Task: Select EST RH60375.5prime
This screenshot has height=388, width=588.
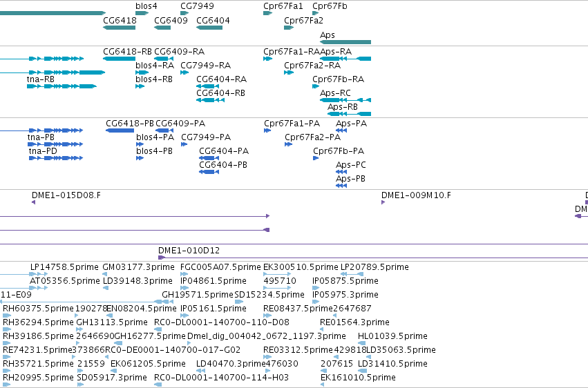Action: pos(7,316)
